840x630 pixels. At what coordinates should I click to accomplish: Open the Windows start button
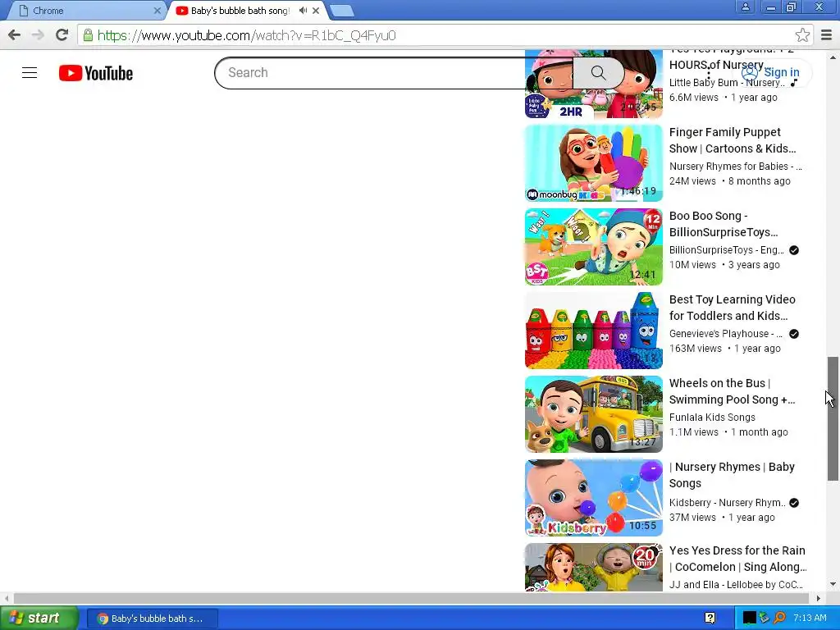click(39, 619)
